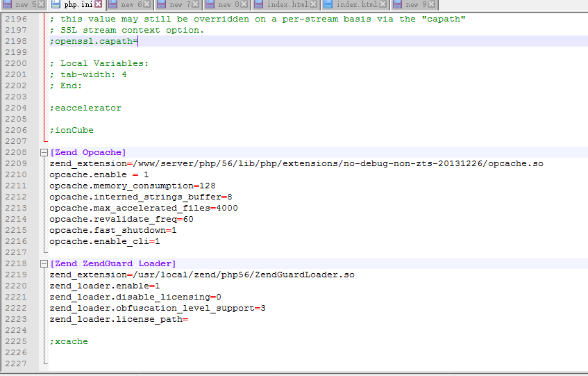
Task: Place cursor on ';openssl.capath=' line
Action: click(x=94, y=41)
